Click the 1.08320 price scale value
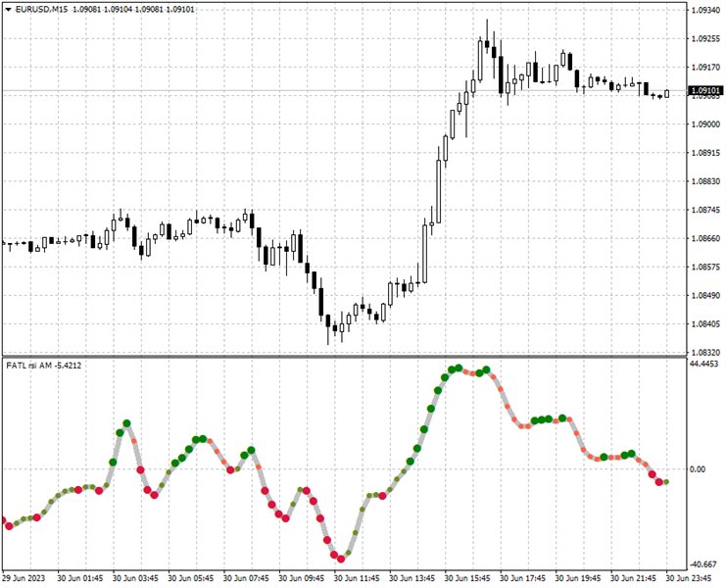This screenshot has width=726, height=588. click(705, 353)
